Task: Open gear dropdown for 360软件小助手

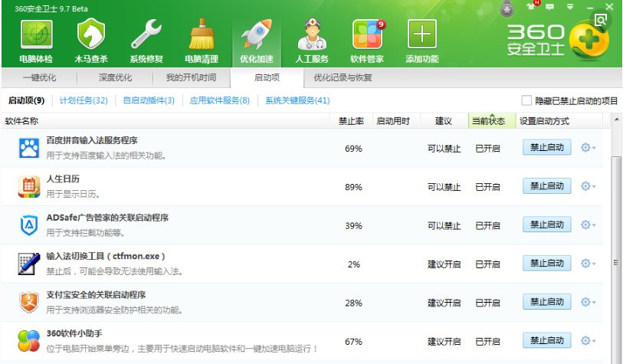Action: [x=588, y=340]
